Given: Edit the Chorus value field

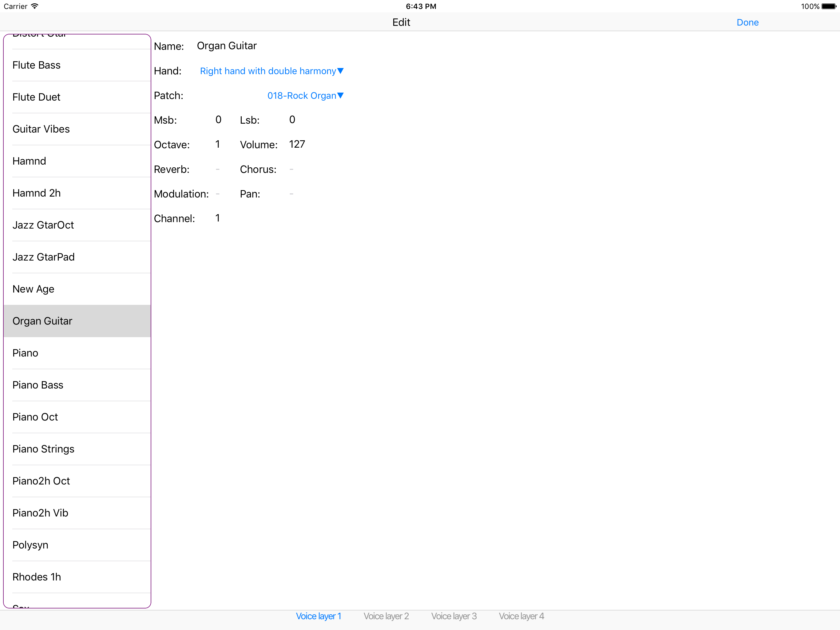Looking at the screenshot, I should (292, 169).
